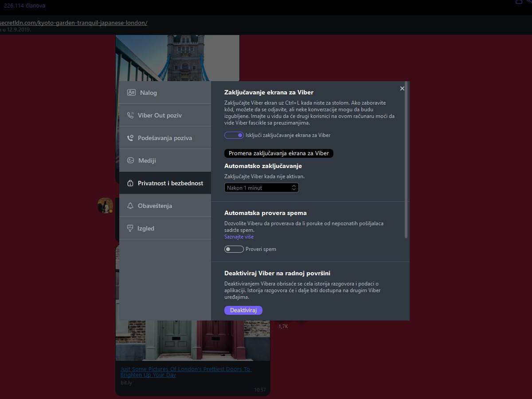Open the Mediji settings tab
Screen dimensions: 532x399
pyautogui.click(x=164, y=160)
